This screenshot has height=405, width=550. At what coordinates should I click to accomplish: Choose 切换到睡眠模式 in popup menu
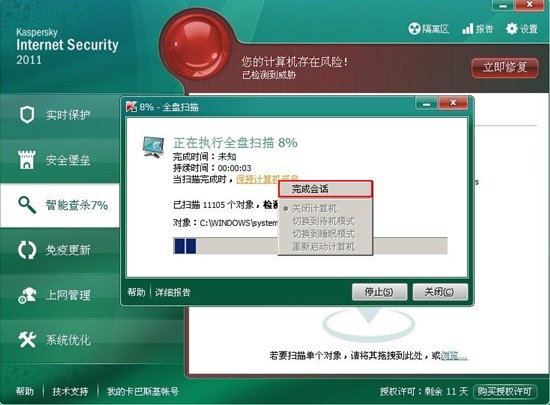pyautogui.click(x=324, y=234)
